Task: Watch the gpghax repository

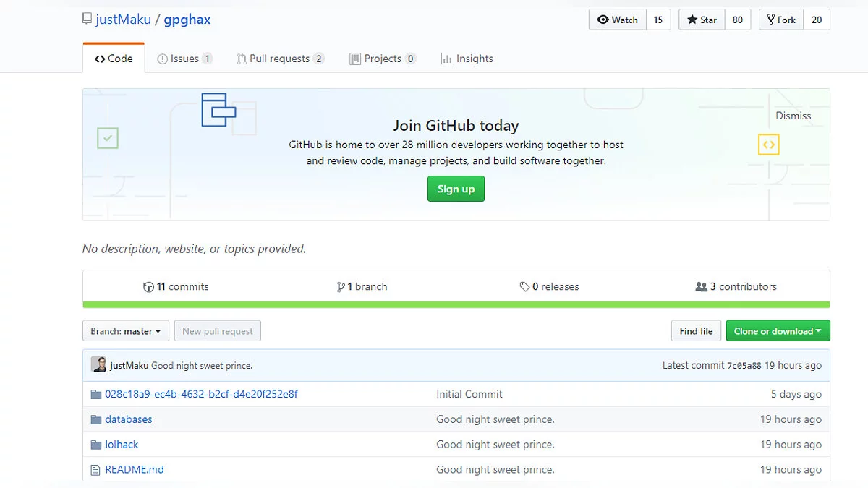Action: click(x=618, y=20)
